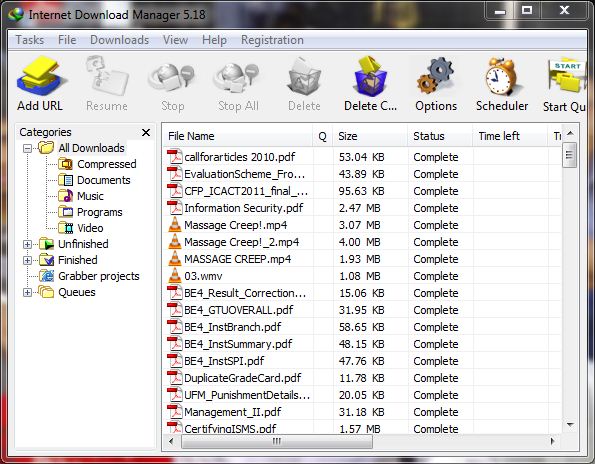Click the VLC icon of Massage Creep!.mp4

(175, 225)
